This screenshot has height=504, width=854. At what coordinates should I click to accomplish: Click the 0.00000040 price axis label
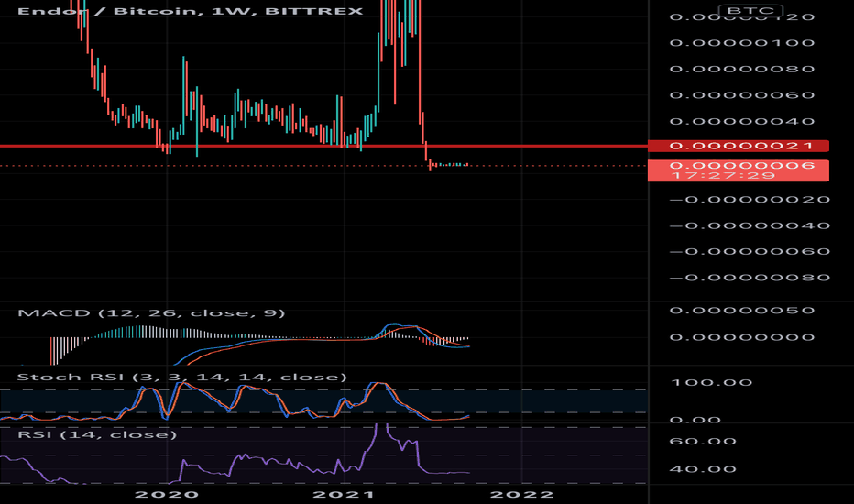pos(742,121)
